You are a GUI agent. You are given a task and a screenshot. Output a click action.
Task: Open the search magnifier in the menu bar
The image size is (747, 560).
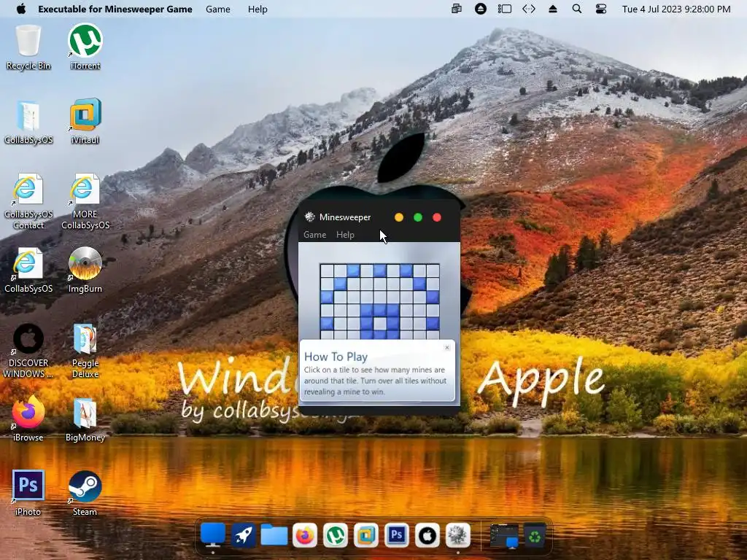coord(576,9)
